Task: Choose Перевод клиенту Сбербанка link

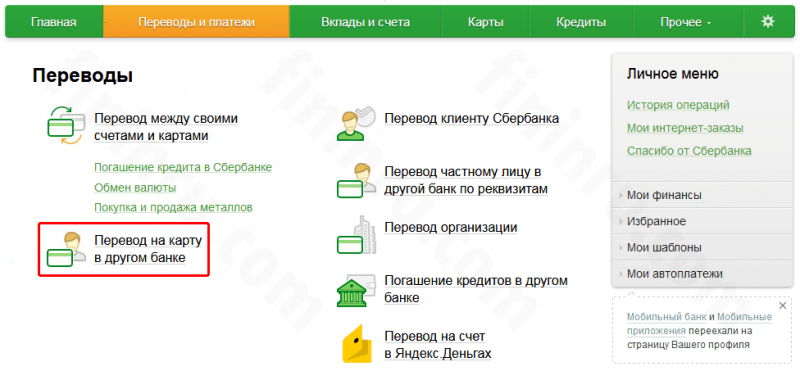Action: [471, 118]
